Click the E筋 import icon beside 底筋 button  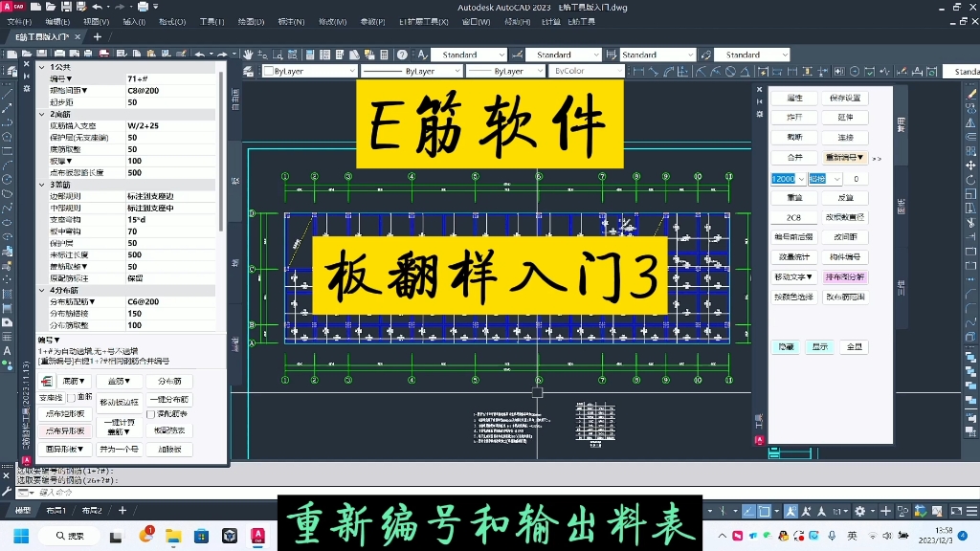tap(47, 381)
